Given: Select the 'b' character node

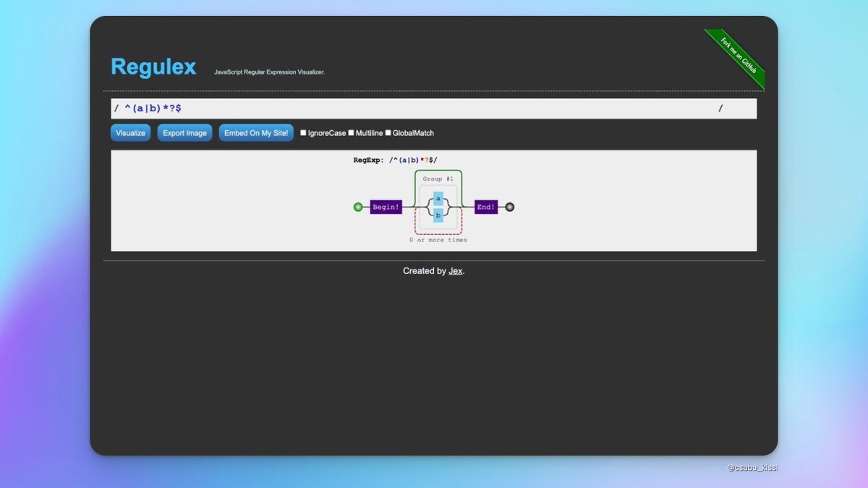Looking at the screenshot, I should 438,215.
